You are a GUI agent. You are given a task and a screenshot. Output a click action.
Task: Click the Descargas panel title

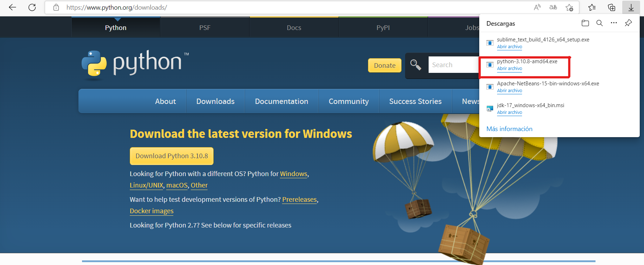(x=501, y=24)
